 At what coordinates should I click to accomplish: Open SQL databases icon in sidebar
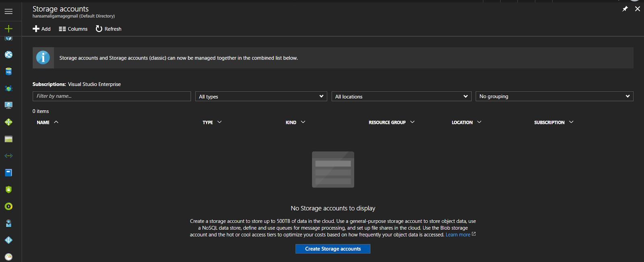8,72
